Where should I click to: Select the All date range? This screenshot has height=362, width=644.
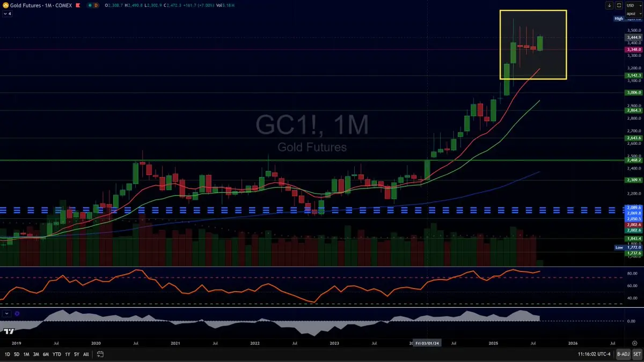[x=86, y=354]
